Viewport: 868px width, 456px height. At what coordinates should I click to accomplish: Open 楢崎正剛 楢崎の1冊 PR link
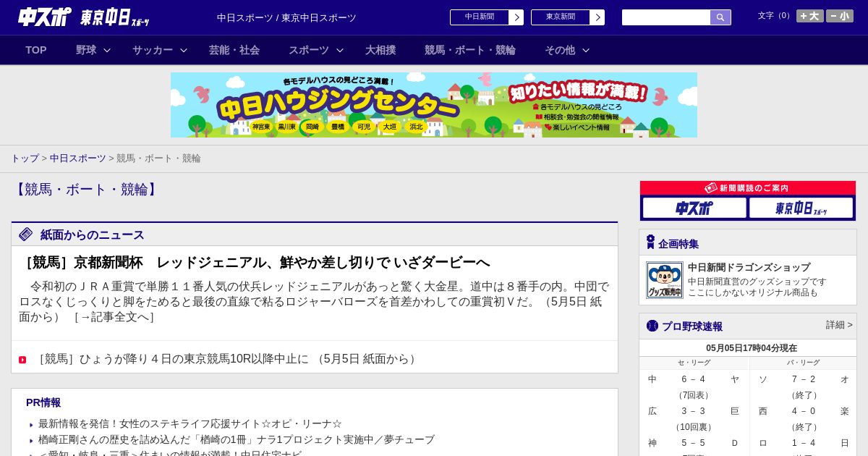click(x=237, y=439)
